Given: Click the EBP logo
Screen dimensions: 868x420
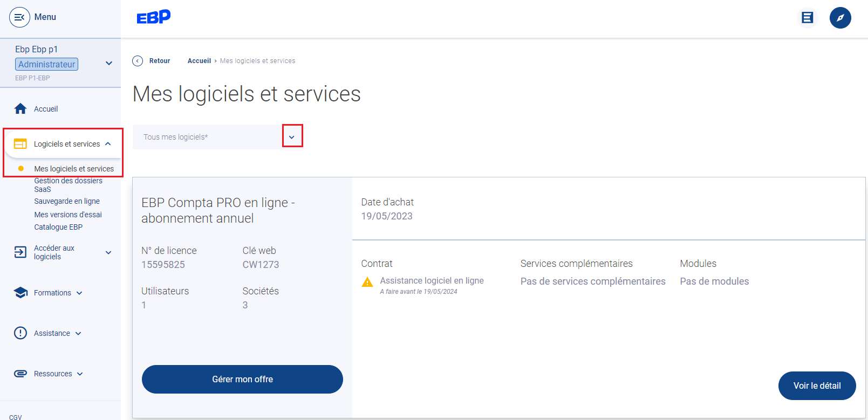Looking at the screenshot, I should tap(154, 17).
